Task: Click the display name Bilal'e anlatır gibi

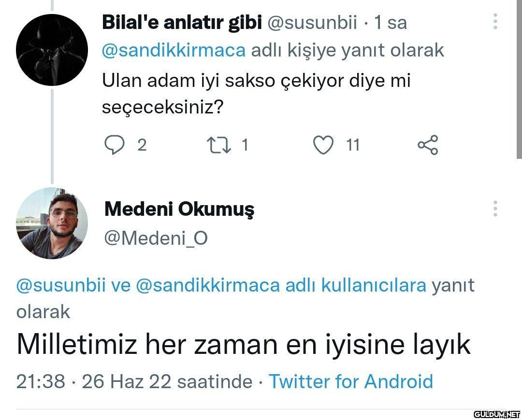Action: 182,22
